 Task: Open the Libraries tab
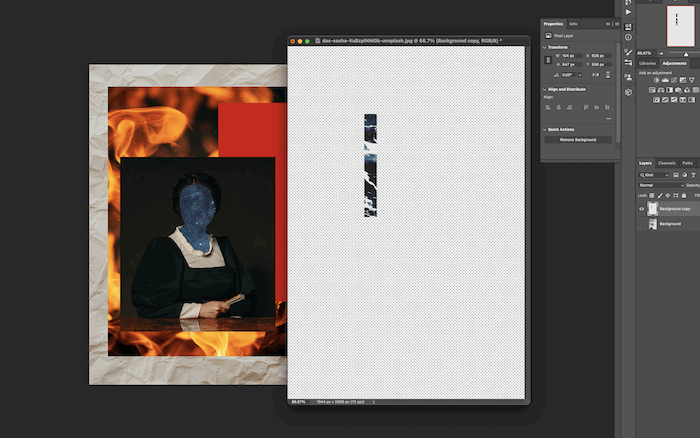point(647,63)
